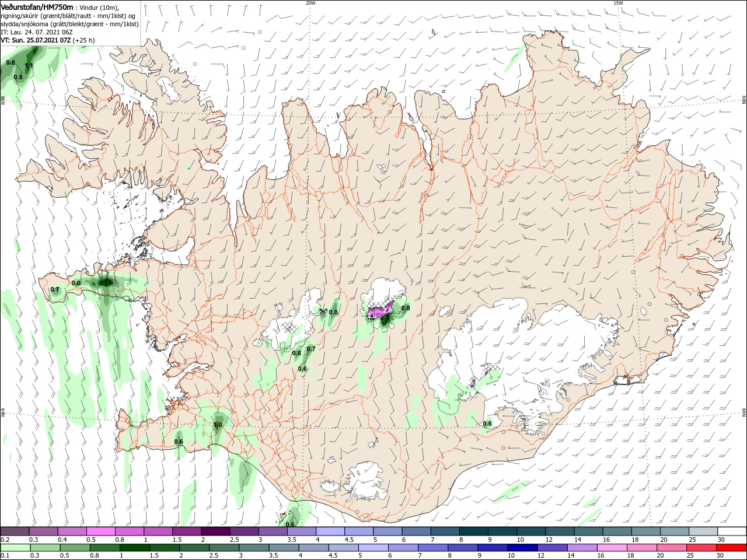The width and height of the screenshot is (747, 560).
Task: Pick the rain scale swatch between 2 and 2.5
Action: pyautogui.click(x=196, y=548)
